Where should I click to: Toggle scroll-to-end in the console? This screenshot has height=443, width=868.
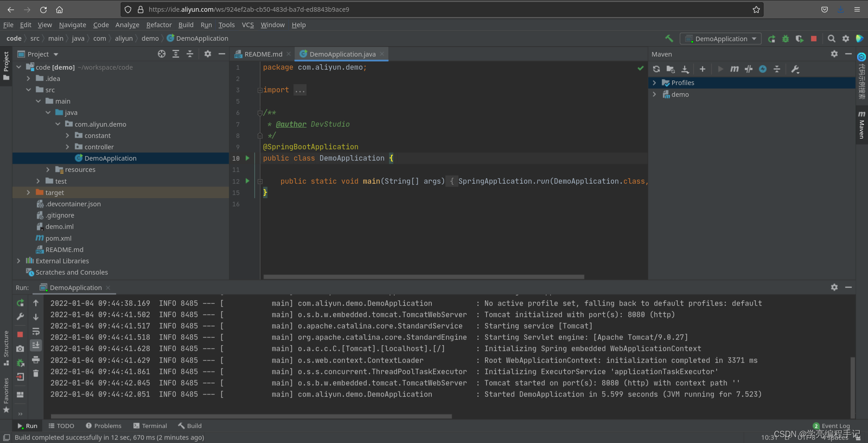(36, 345)
